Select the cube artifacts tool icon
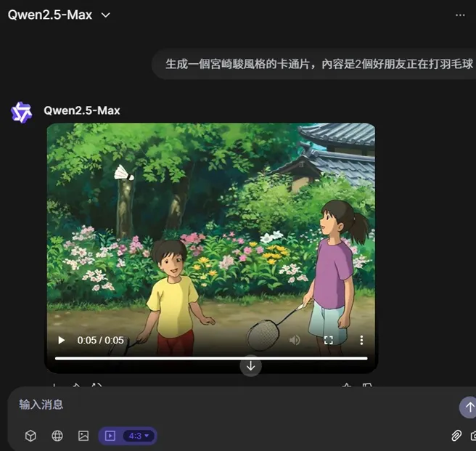Image resolution: width=476 pixels, height=451 pixels. tap(30, 436)
